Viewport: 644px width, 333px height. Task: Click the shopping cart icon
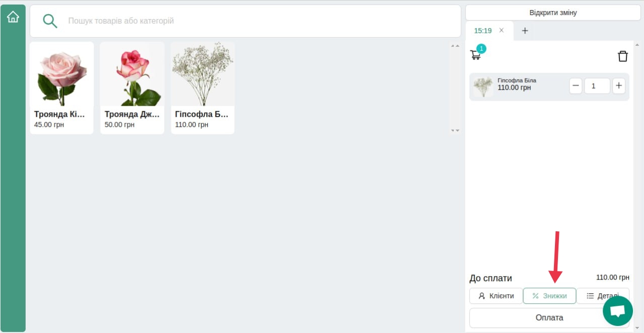click(475, 55)
